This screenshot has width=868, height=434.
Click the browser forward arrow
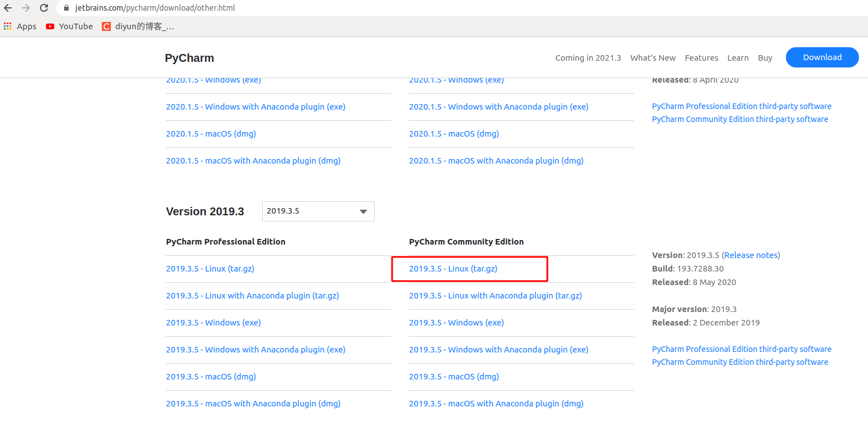pos(26,8)
